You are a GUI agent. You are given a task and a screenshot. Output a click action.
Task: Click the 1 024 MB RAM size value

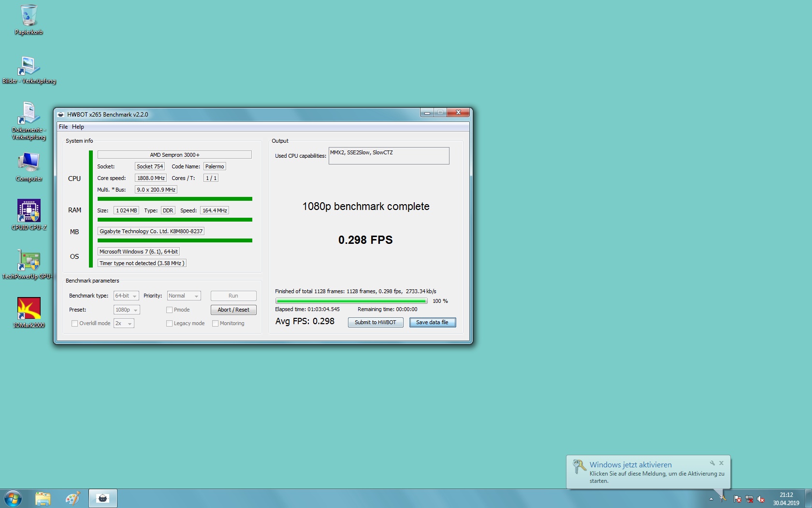[x=127, y=210]
